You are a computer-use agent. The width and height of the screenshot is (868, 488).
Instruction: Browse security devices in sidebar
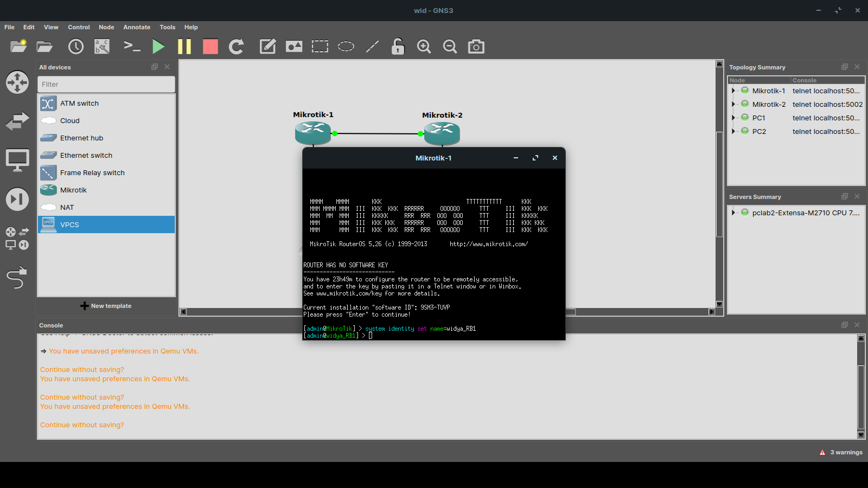(17, 199)
